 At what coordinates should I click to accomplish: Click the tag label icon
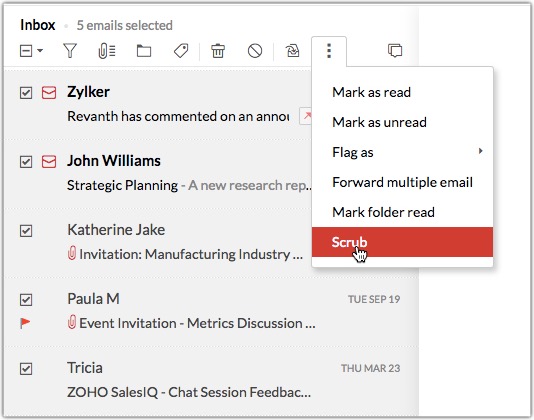coord(181,51)
